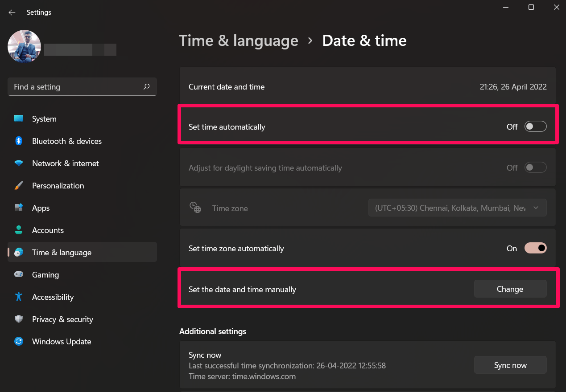This screenshot has width=566, height=392.
Task: Toggle Adjust for daylight saving time switch
Action: click(x=535, y=168)
